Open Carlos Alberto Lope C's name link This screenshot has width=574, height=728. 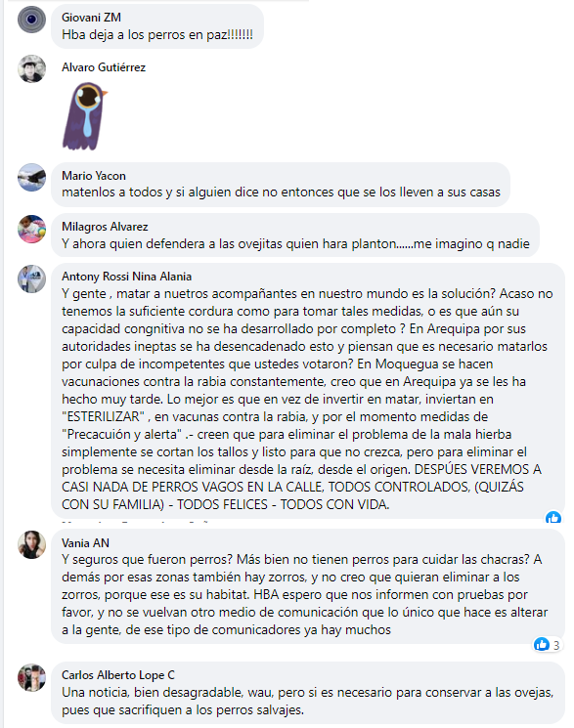point(118,675)
